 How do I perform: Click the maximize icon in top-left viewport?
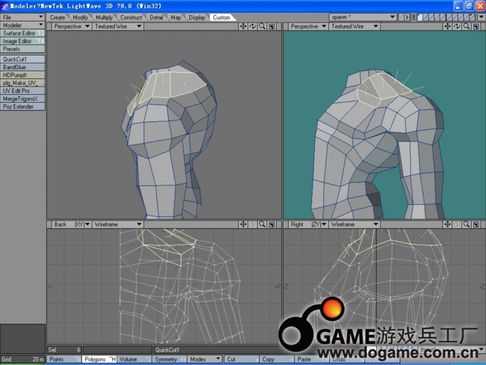[272, 26]
